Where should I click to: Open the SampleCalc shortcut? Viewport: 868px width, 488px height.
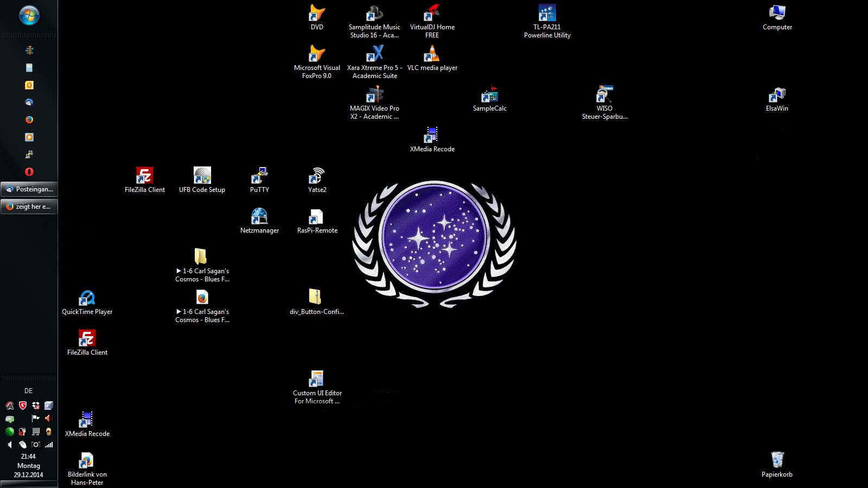[x=490, y=99]
